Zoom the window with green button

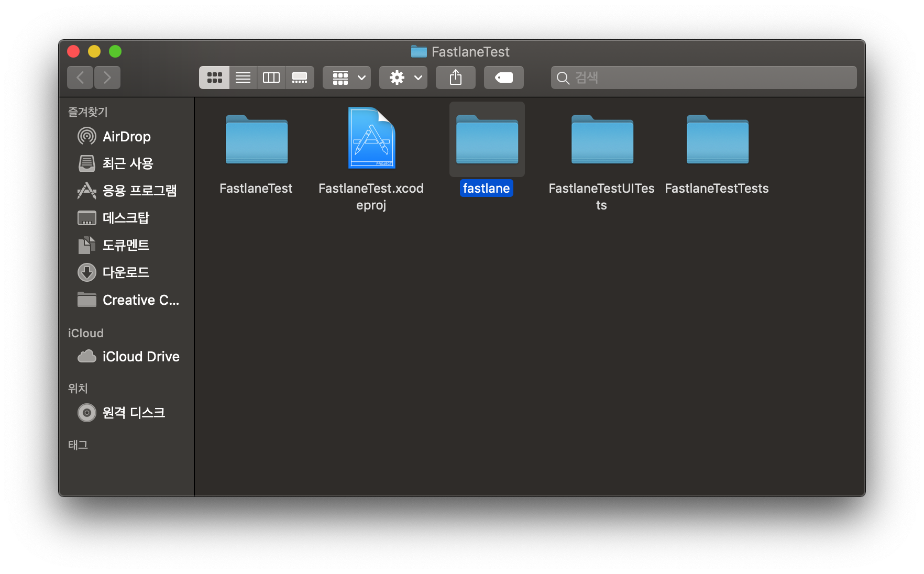click(x=115, y=51)
